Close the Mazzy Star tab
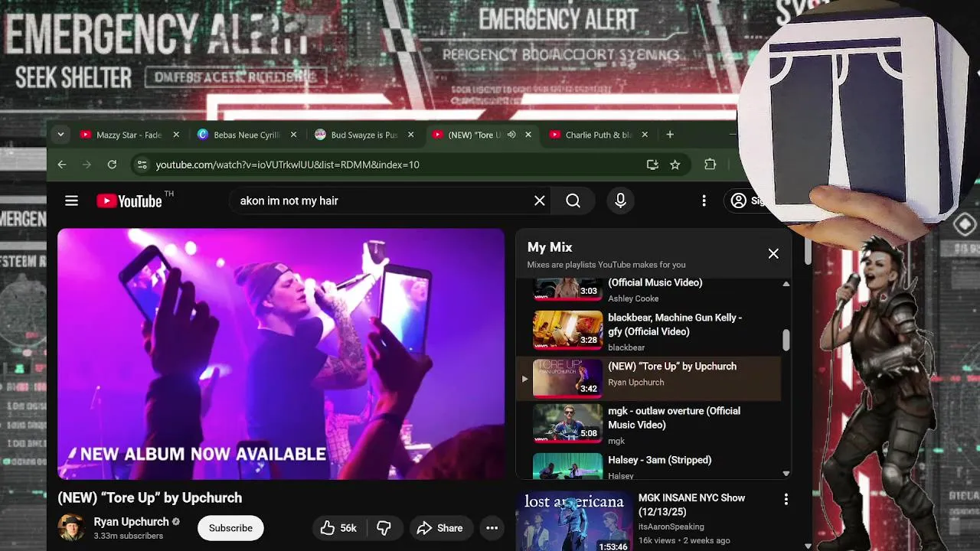980x551 pixels. coord(176,135)
